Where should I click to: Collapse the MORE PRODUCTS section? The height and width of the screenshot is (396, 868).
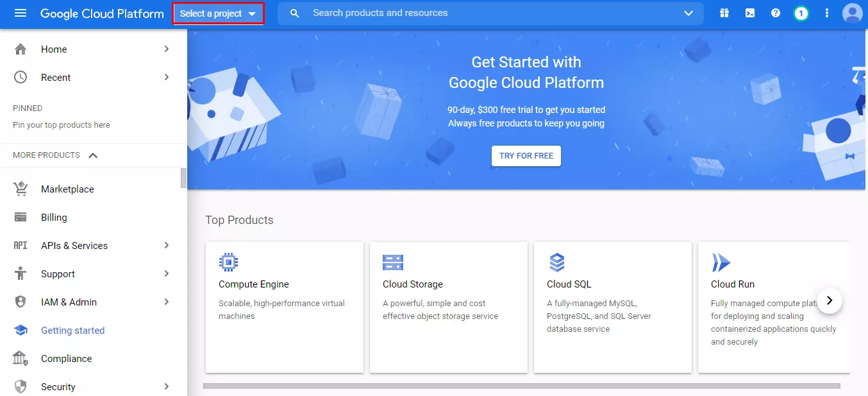pos(93,155)
